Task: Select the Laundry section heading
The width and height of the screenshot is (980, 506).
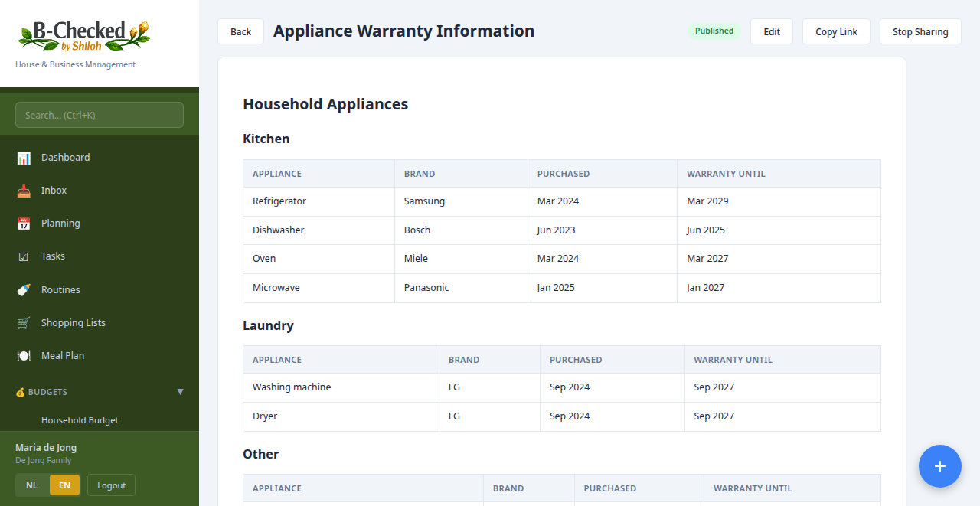Action: click(268, 325)
